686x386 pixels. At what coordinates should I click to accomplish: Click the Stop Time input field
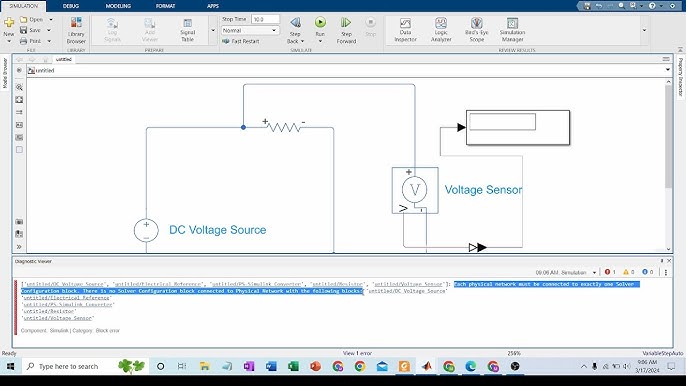tap(266, 19)
